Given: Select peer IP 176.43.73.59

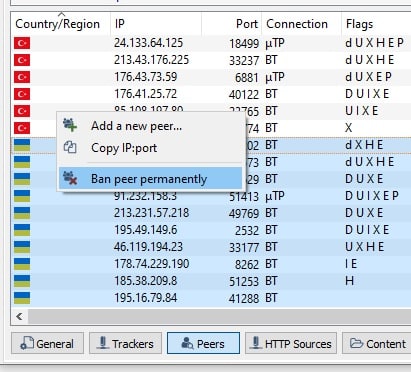Looking at the screenshot, I should 146,77.
